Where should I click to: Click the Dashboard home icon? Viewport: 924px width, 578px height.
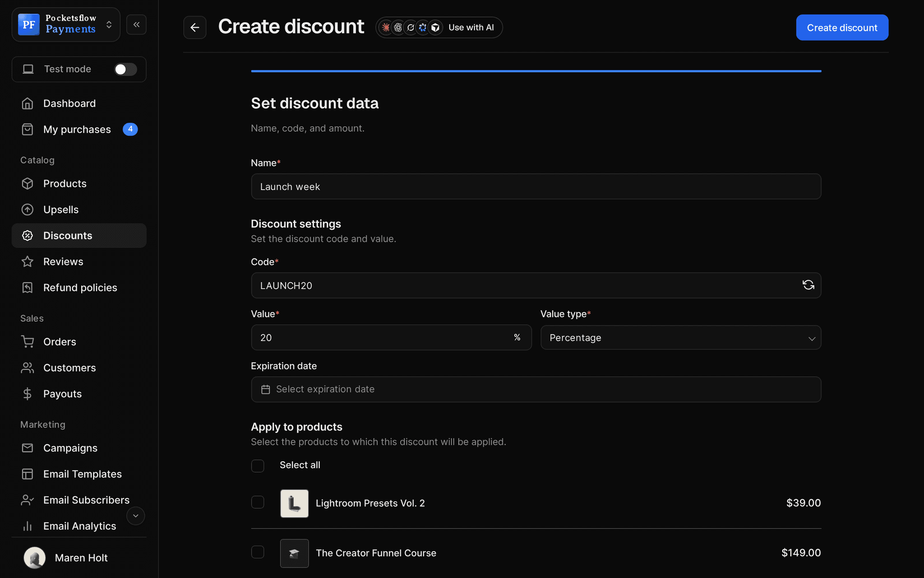28,103
